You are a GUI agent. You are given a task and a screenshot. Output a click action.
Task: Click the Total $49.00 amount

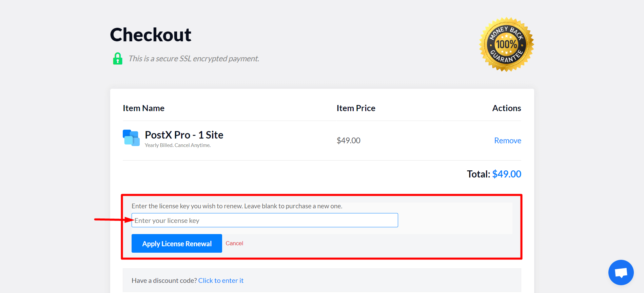click(x=507, y=174)
